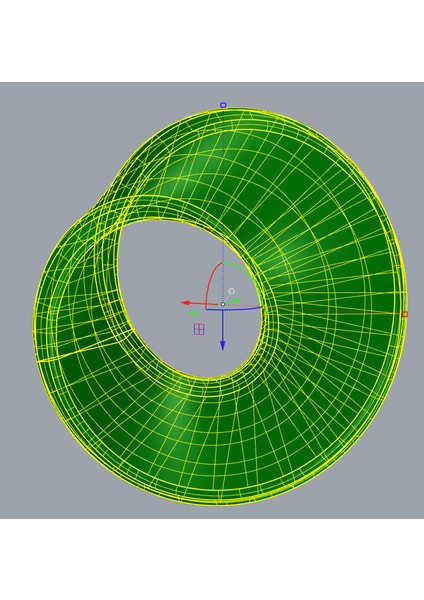The image size is (424, 600).
Task: Click the blue scale handle above the surface
Action: 223,105
